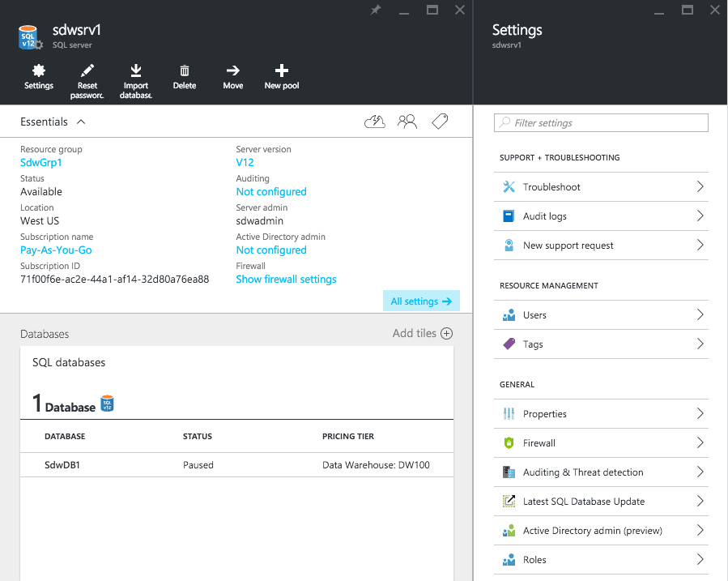The width and height of the screenshot is (728, 581).
Task: Click the sdwadmin server admin value
Action: tap(259, 221)
